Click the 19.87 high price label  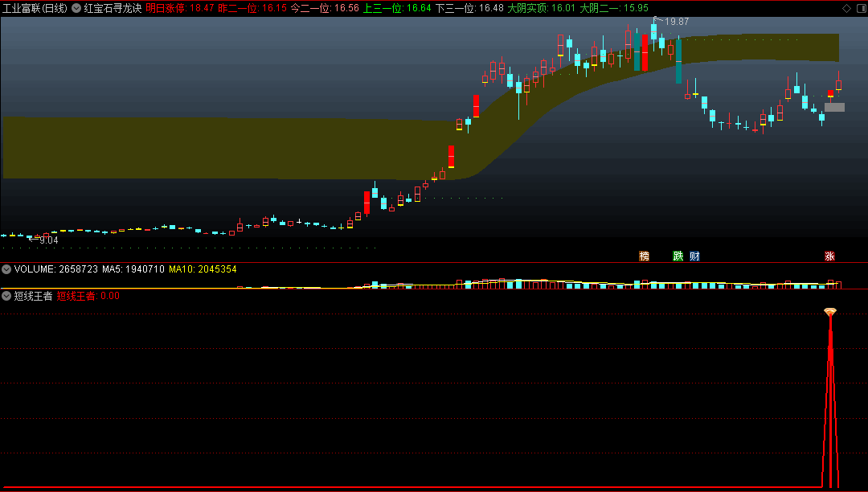pos(677,22)
